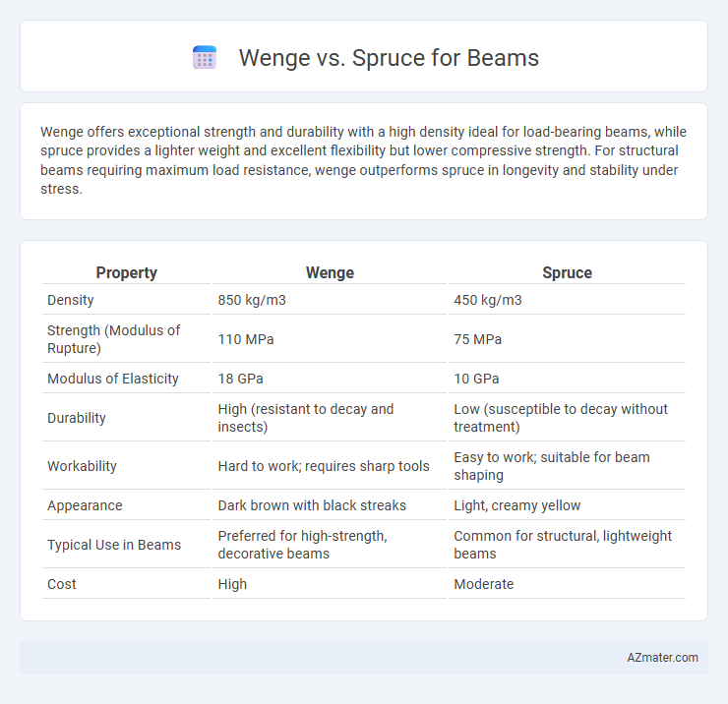Click the 'Density' row label
728x704 pixels.
pyautogui.click(x=71, y=300)
